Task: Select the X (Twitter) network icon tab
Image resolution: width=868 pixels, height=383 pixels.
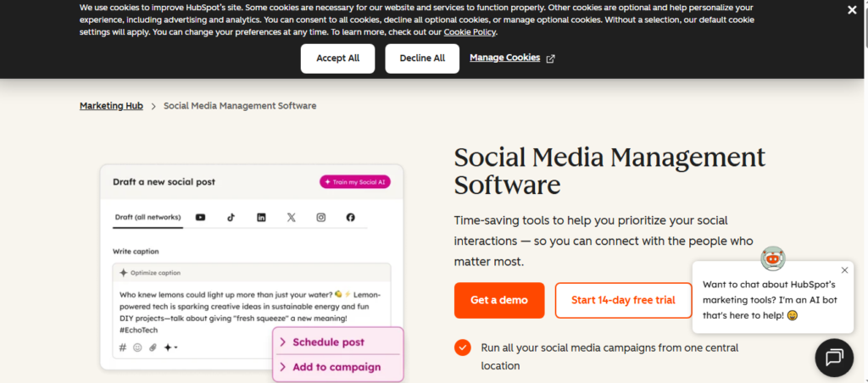Action: (x=292, y=218)
